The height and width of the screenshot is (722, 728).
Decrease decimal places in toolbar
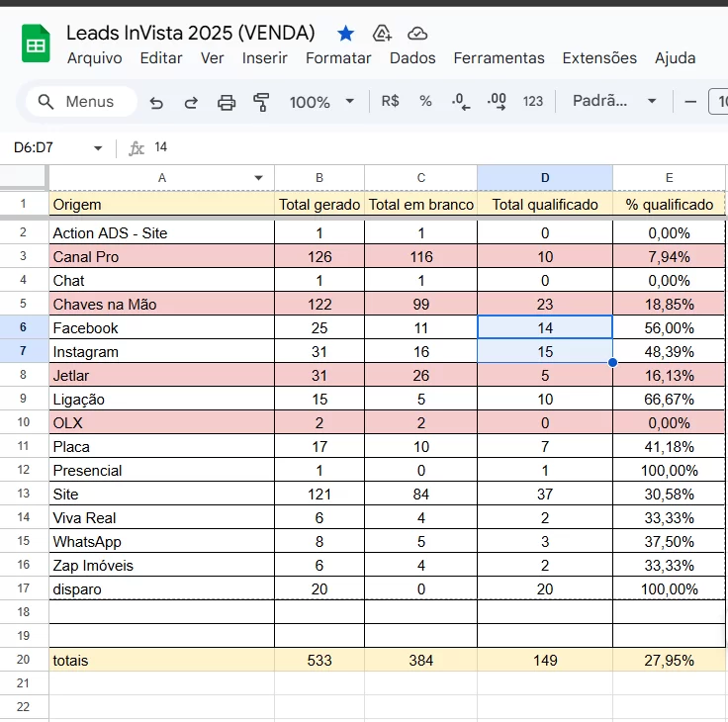click(x=460, y=102)
